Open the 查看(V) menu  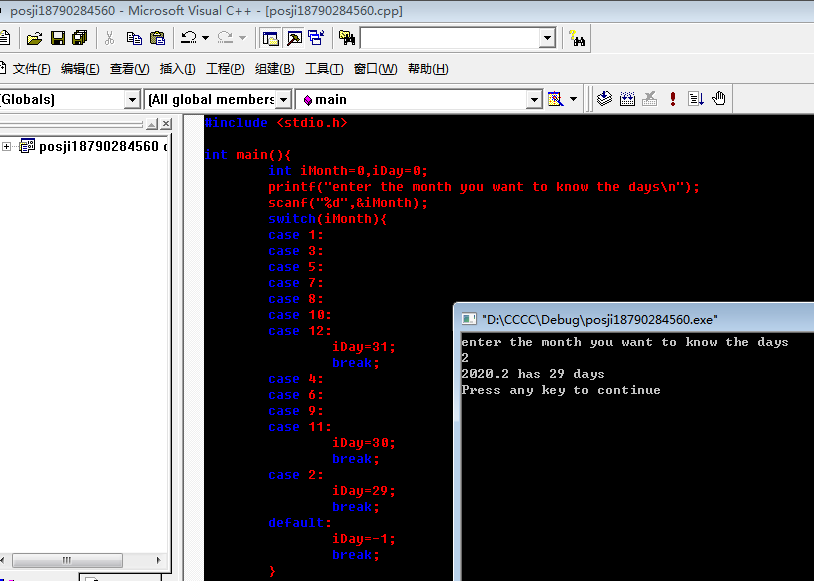pyautogui.click(x=129, y=69)
